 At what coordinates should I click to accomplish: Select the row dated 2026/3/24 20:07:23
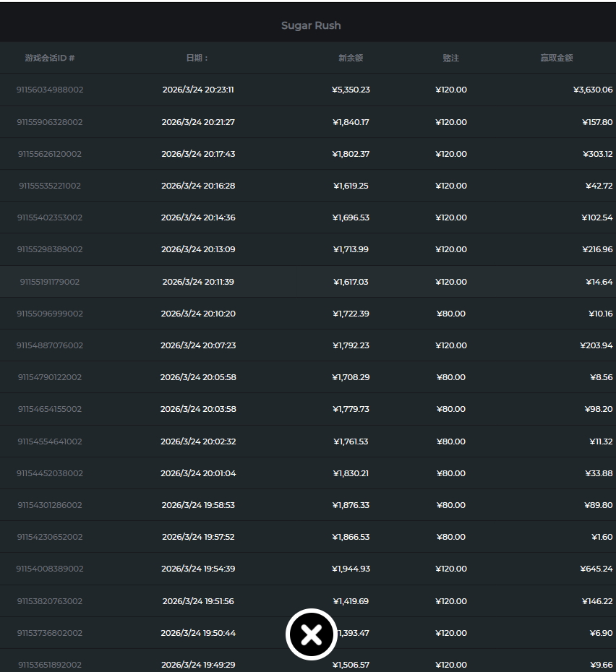(198, 345)
